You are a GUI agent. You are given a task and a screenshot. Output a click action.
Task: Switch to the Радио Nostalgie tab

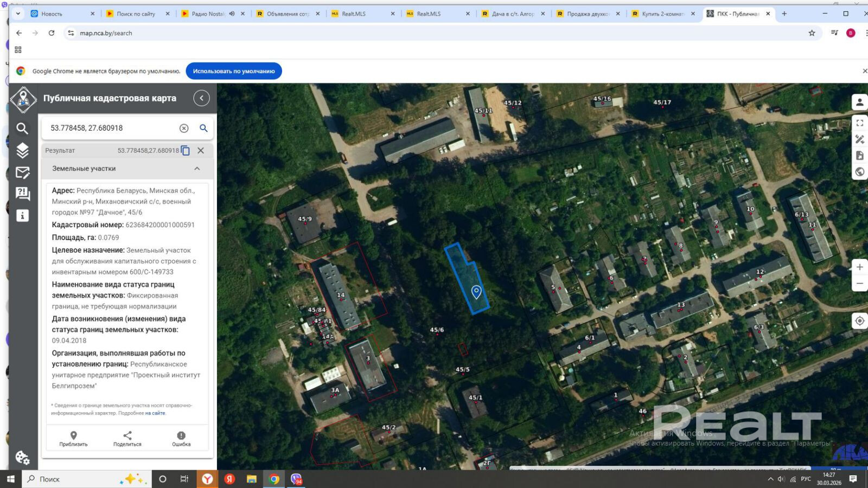click(x=208, y=14)
